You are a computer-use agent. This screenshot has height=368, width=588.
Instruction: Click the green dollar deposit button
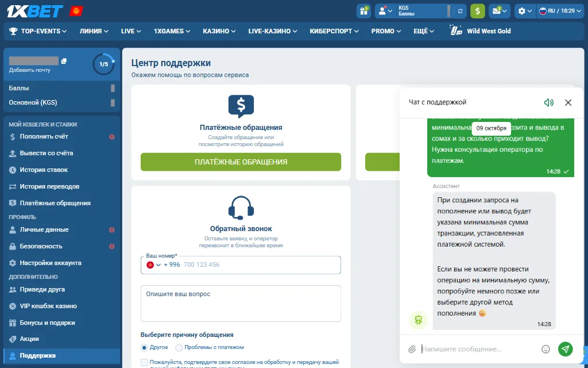coord(477,11)
